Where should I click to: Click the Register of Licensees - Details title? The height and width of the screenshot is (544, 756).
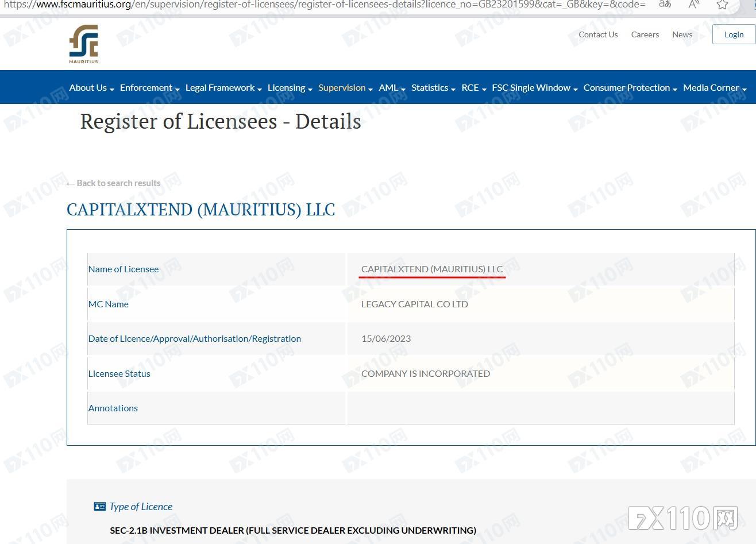pos(221,122)
